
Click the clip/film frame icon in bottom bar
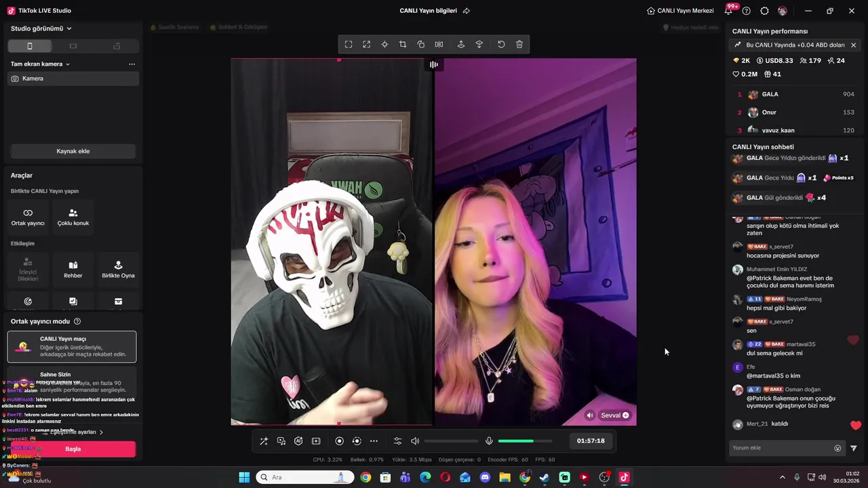(x=316, y=441)
